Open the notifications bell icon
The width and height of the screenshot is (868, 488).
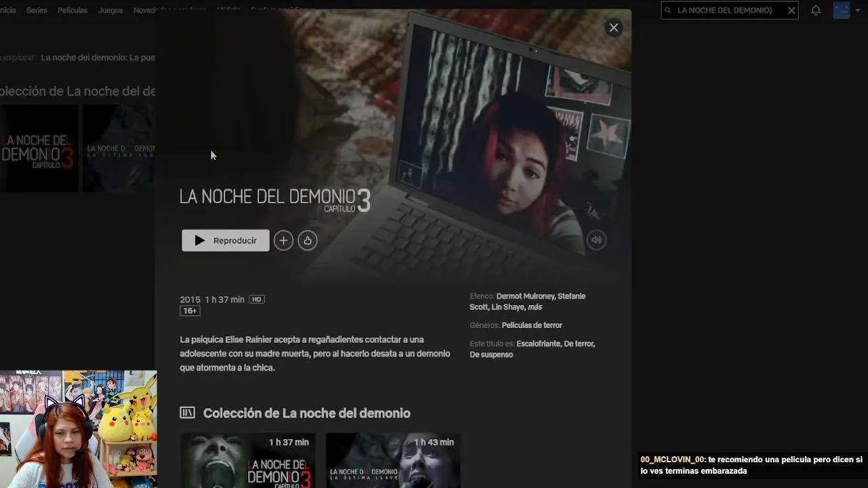coord(816,10)
